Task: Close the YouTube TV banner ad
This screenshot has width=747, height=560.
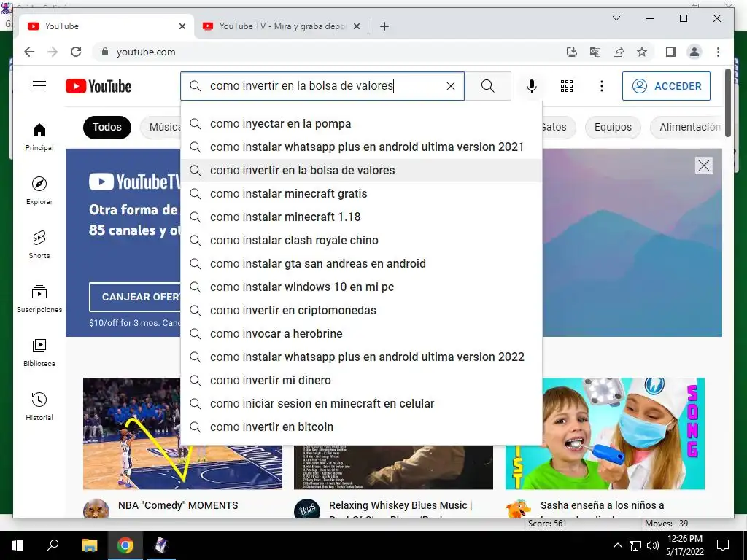Action: click(704, 166)
